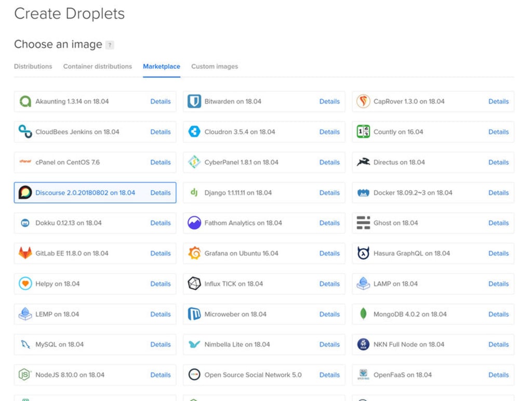Show Details for Ghost on 18.04

tap(498, 223)
